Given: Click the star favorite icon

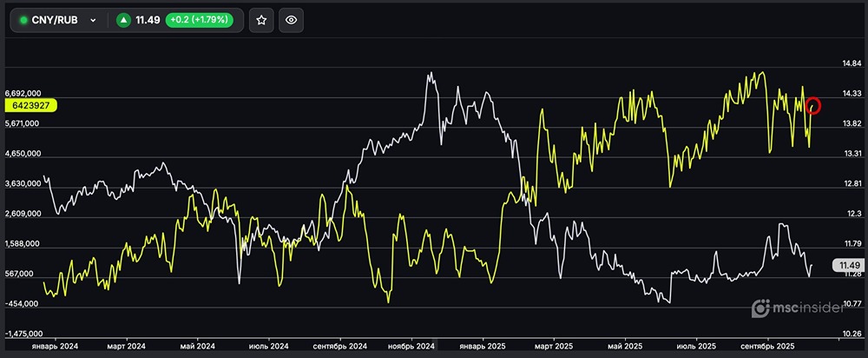Looking at the screenshot, I should (x=261, y=20).
